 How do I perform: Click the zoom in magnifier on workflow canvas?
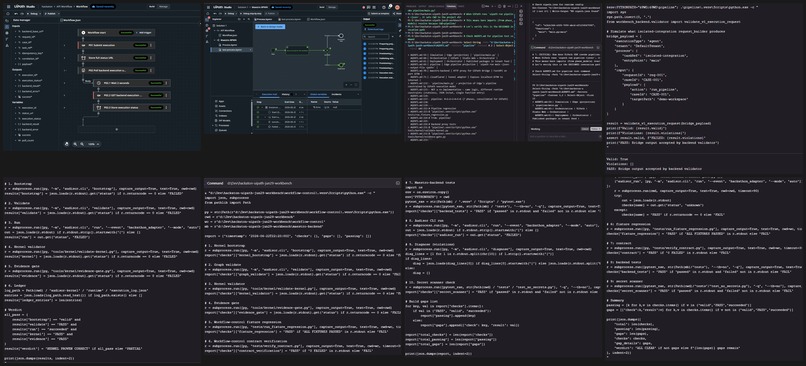75,144
